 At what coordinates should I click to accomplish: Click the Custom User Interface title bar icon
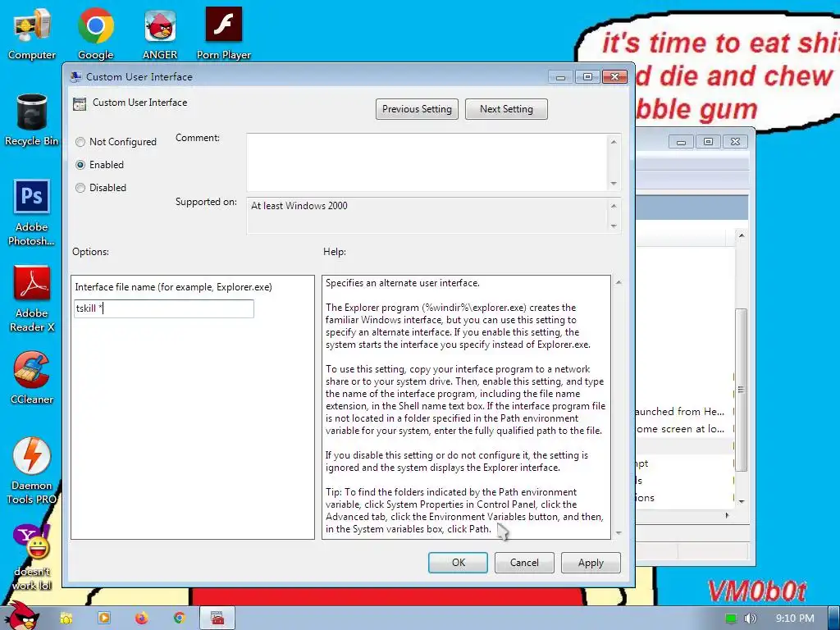click(x=76, y=76)
